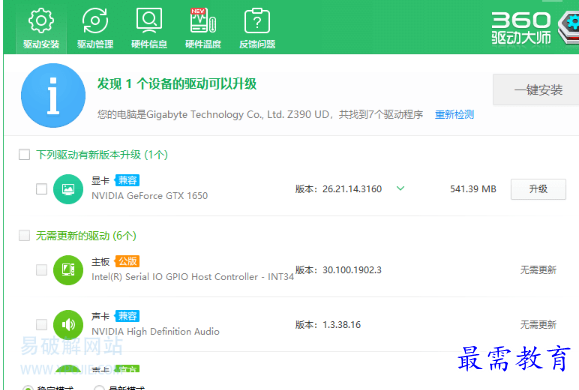The image size is (579, 390).
Task: Click the 541.39 MB size value
Action: pos(473,189)
